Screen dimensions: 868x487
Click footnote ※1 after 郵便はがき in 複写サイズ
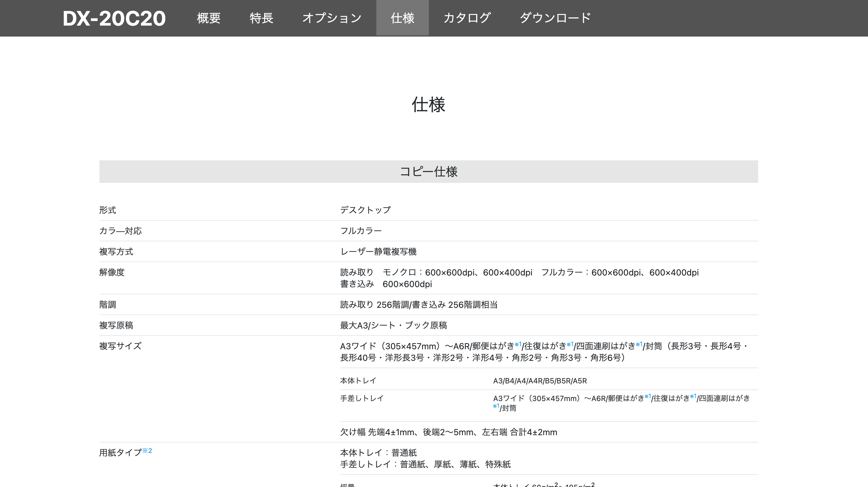click(x=518, y=344)
